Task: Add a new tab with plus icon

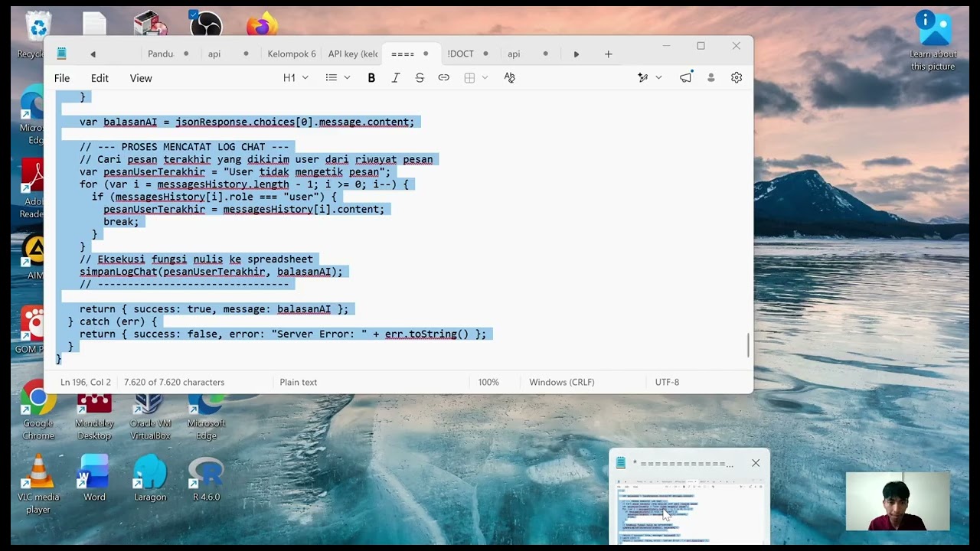Action: pyautogui.click(x=609, y=54)
